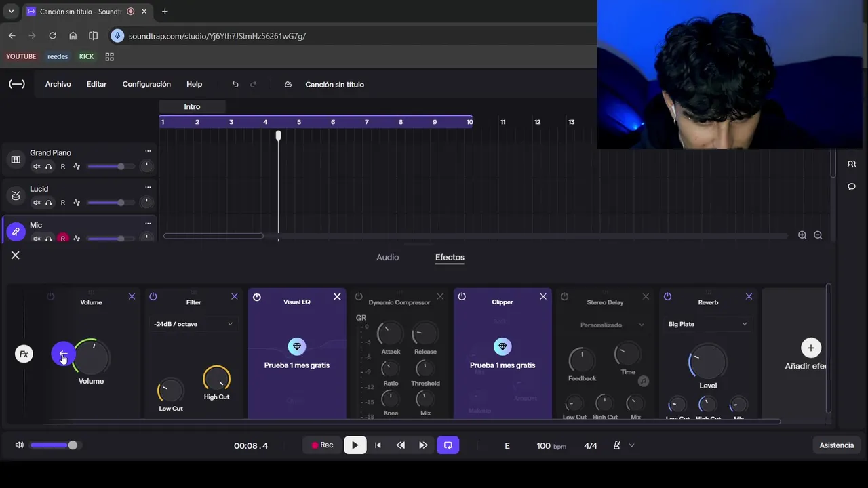Arm recording on Grand Piano track
Screen dimensions: 868x488
[63, 167]
